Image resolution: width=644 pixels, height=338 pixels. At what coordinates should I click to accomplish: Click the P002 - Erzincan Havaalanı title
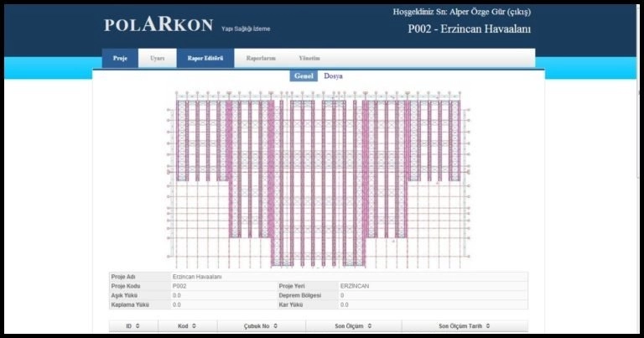click(469, 29)
